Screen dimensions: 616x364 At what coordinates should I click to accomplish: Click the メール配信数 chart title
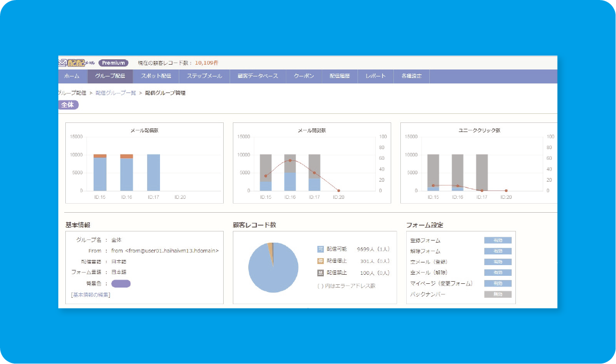click(x=145, y=130)
